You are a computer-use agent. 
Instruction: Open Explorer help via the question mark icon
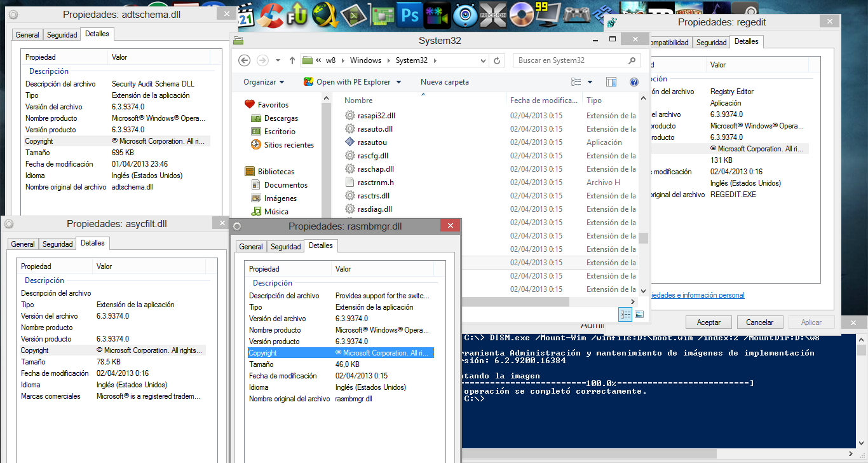634,81
